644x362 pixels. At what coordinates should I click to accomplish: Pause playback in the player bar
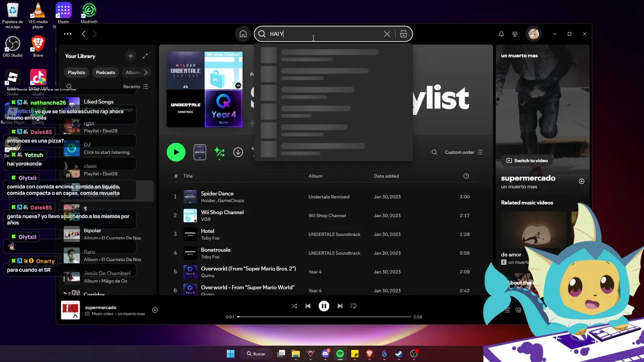pyautogui.click(x=324, y=306)
